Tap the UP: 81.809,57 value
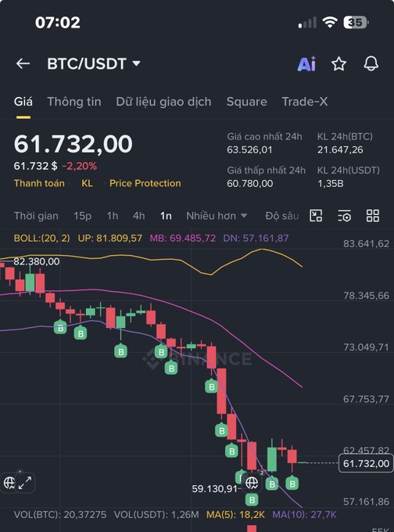 coord(110,238)
